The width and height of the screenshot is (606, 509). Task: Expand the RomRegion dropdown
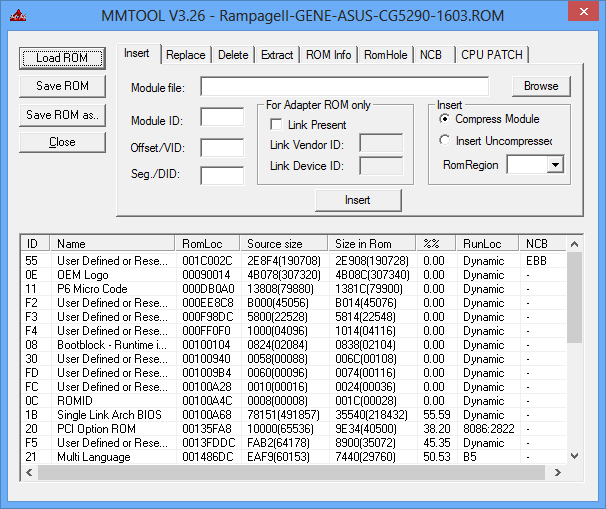[555, 165]
